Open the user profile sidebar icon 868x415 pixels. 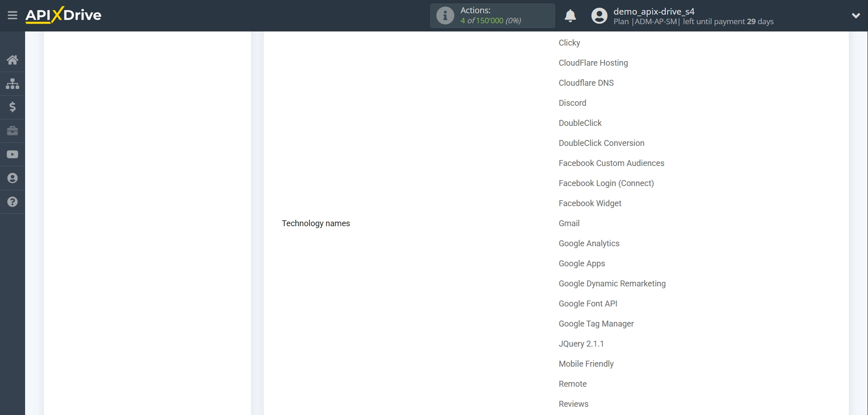(12, 178)
